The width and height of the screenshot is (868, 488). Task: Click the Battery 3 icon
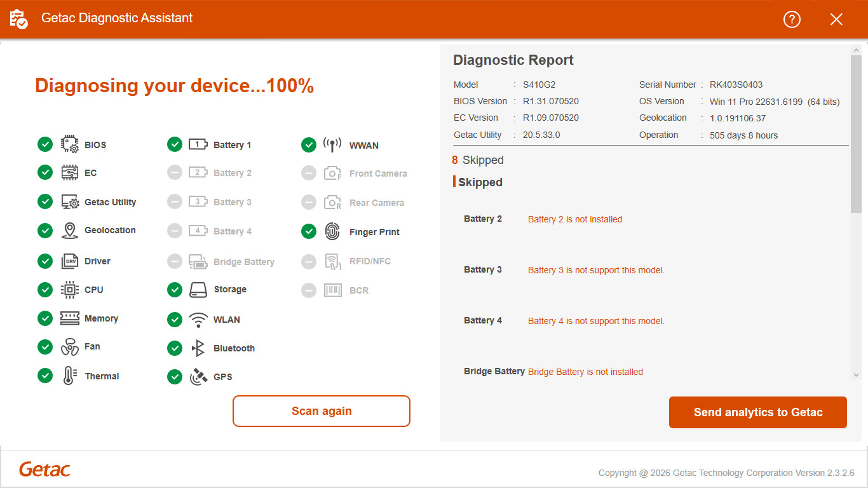coord(198,201)
